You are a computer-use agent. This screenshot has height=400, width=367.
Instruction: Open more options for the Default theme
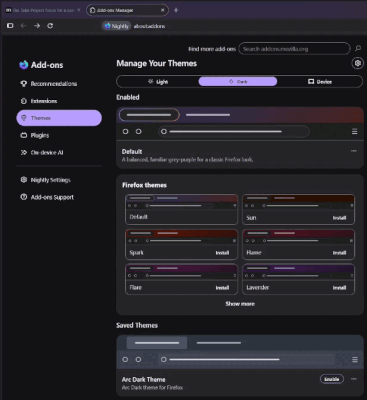[354, 151]
